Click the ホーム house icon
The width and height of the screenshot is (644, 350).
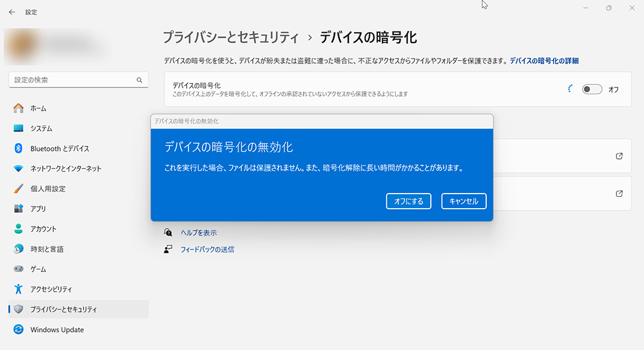click(18, 108)
